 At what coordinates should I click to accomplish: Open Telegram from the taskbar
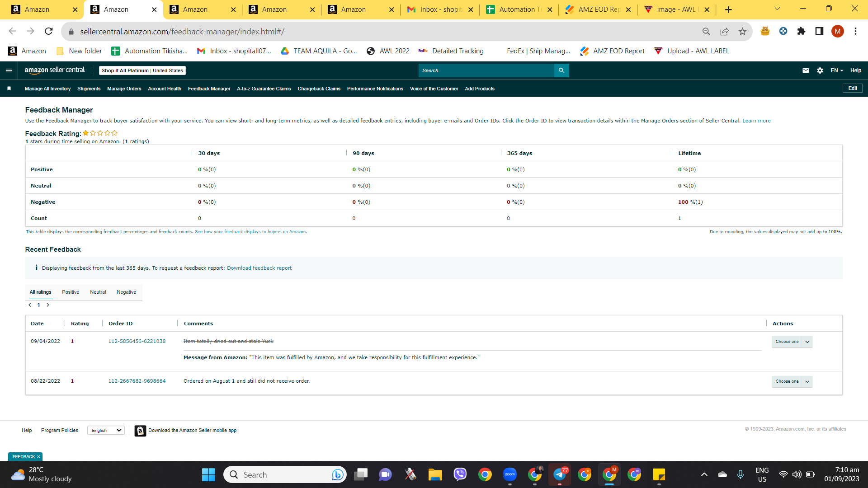click(560, 474)
